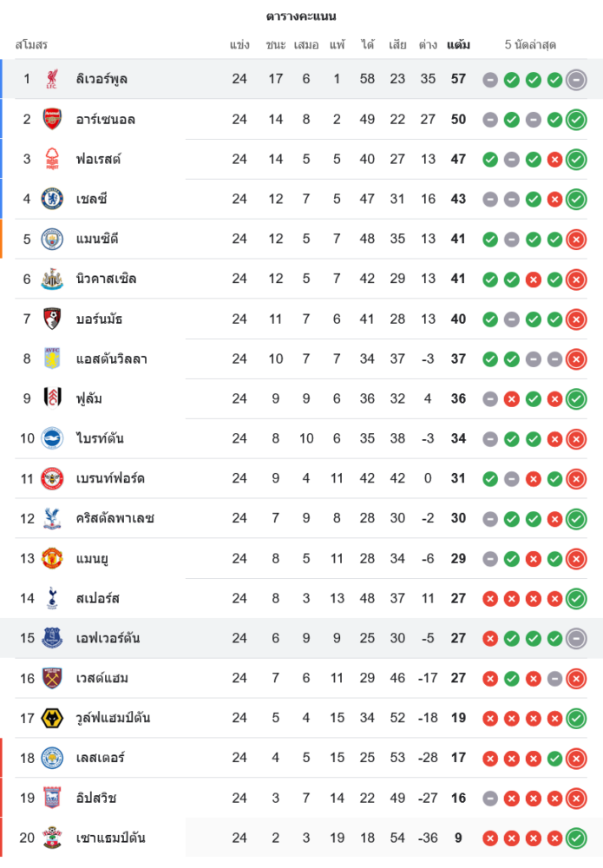This screenshot has width=603, height=868.
Task: Select the ไบรท์ตัน team name
Action: (100, 438)
